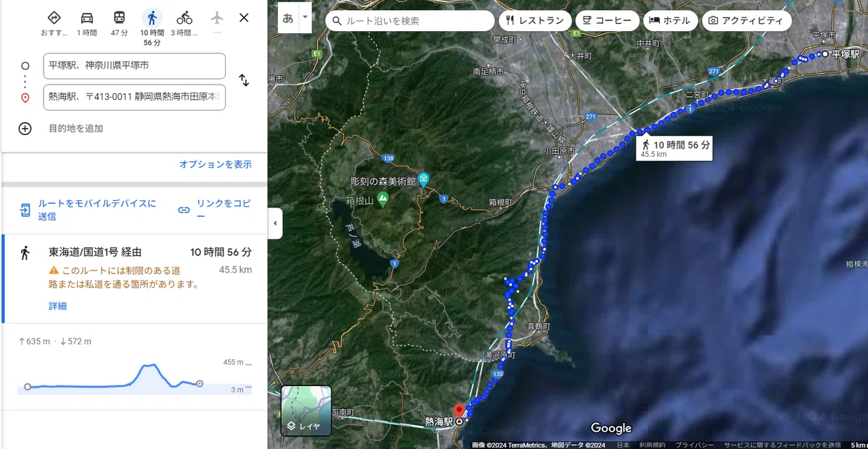
Task: Click the 湯河原町 town label
Action: [500, 356]
